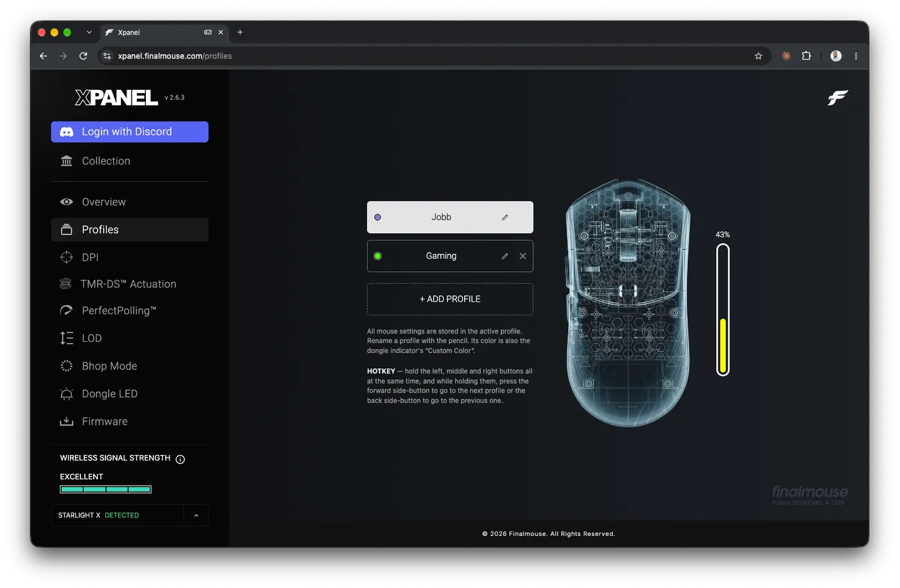The width and height of the screenshot is (900, 588).
Task: Open Dongle LED settings
Action: [130, 394]
